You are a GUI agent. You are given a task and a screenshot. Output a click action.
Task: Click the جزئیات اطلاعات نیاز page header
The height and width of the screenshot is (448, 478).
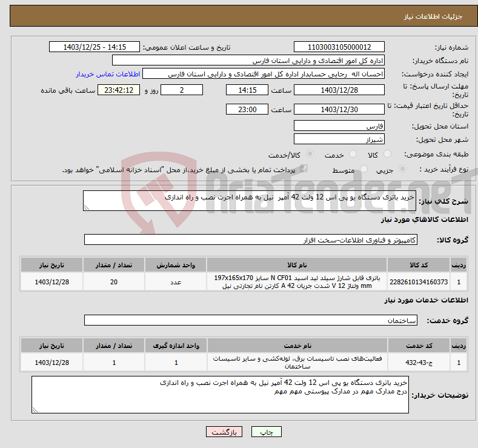point(433,16)
